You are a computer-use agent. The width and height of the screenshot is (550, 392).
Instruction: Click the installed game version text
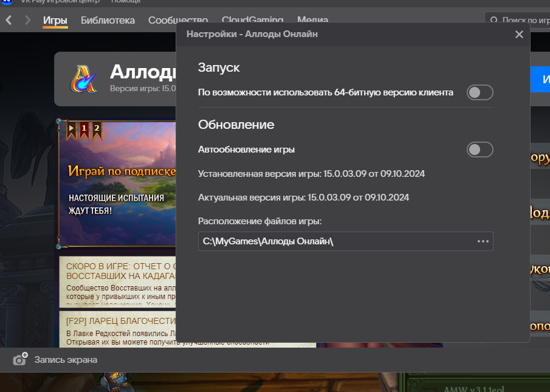click(311, 174)
